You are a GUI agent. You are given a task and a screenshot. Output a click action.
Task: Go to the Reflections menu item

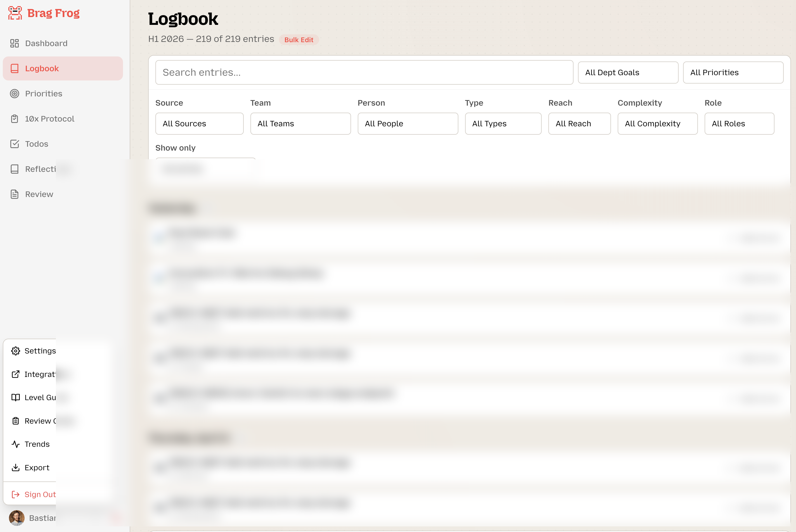coord(40,169)
